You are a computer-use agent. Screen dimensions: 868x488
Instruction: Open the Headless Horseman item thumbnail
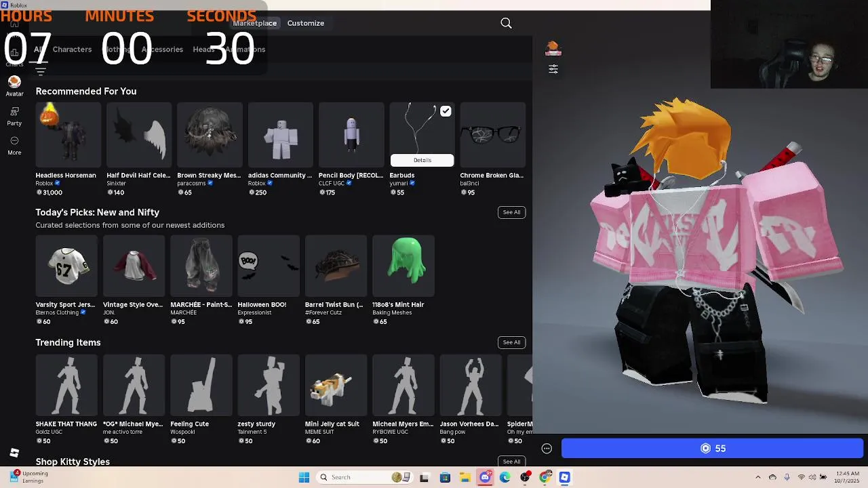tap(68, 134)
